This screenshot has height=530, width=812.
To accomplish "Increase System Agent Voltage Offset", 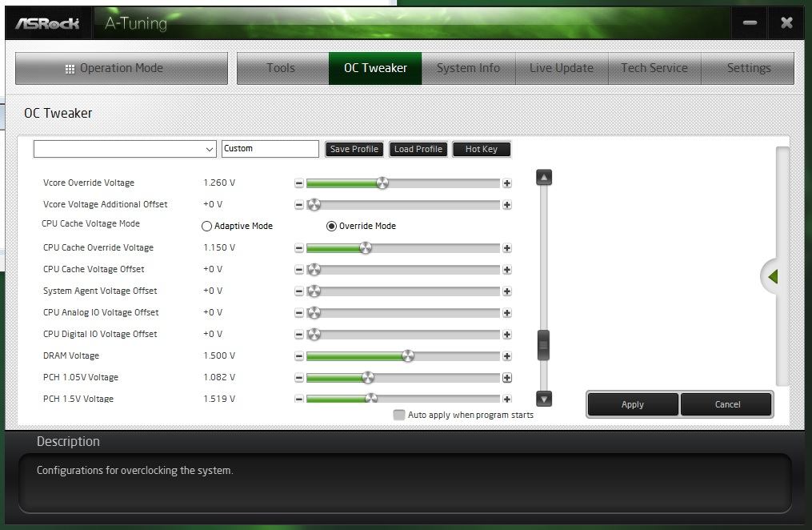I will click(507, 291).
